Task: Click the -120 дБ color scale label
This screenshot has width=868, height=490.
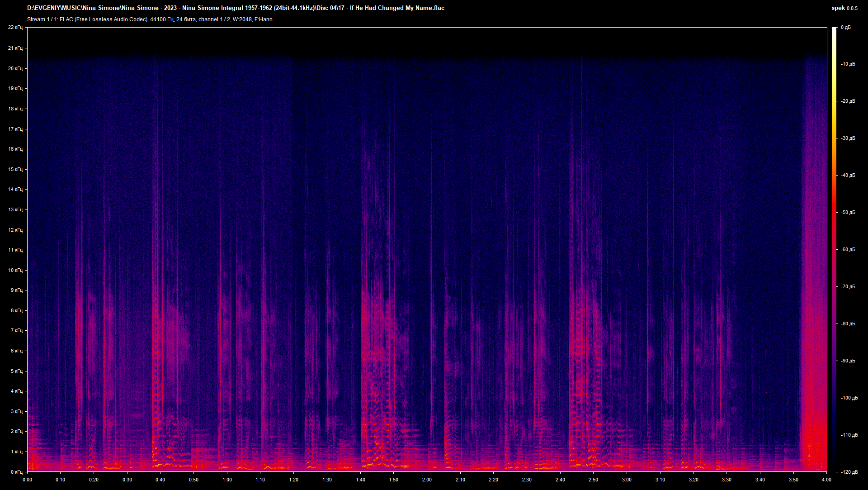Action: point(849,472)
